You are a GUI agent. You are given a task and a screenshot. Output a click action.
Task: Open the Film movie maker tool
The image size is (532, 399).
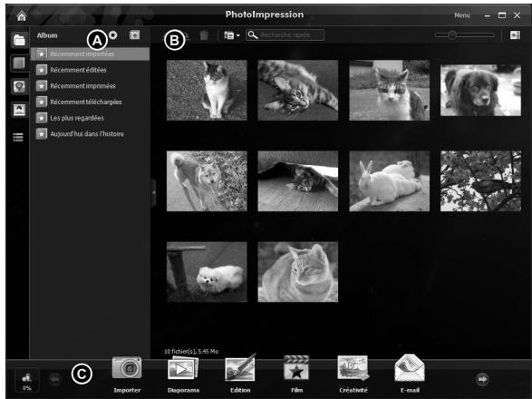pos(296,375)
